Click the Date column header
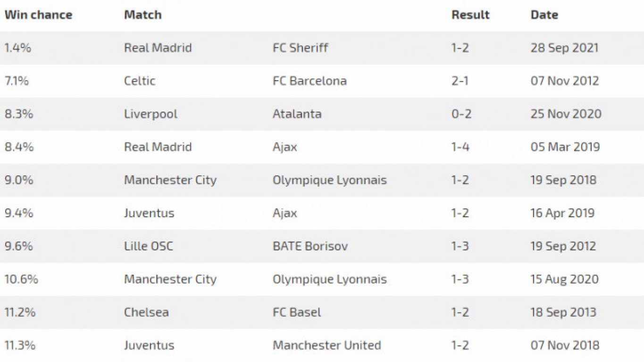 point(544,15)
